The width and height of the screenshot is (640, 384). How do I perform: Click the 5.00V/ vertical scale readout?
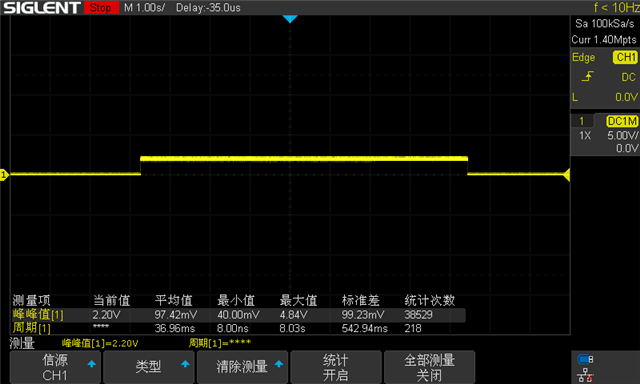click(622, 135)
